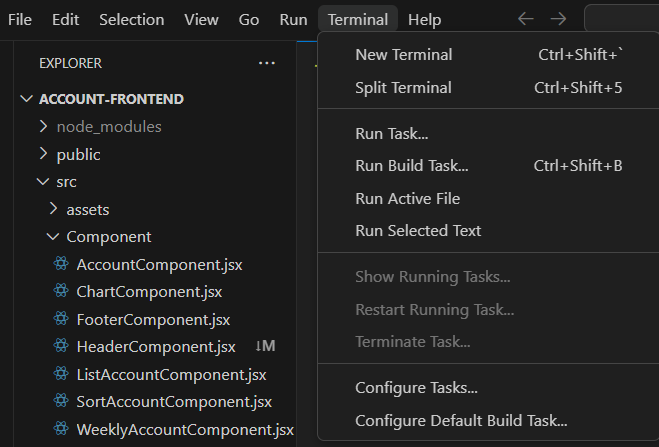
Task: Select Run Build Task option
Action: (412, 165)
